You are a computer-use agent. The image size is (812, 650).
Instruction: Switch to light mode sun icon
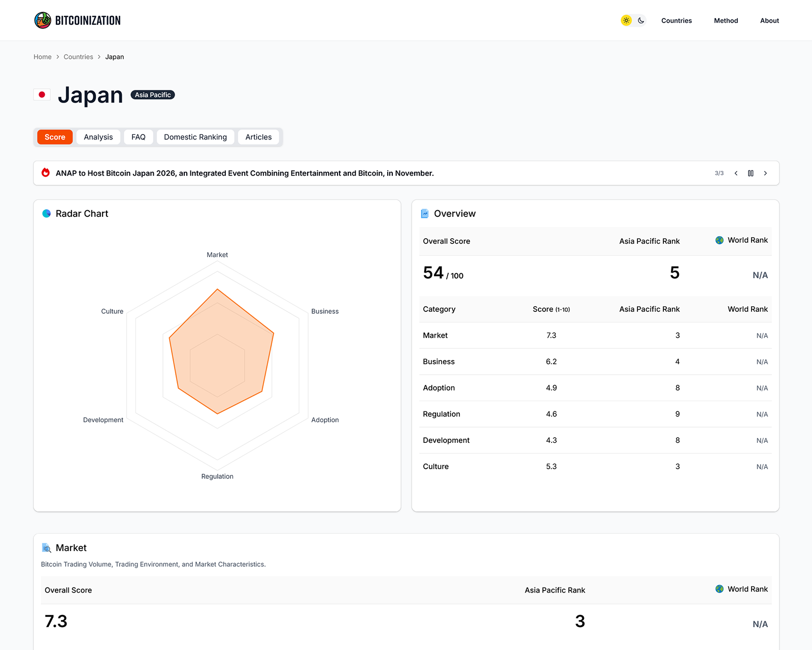(x=626, y=20)
